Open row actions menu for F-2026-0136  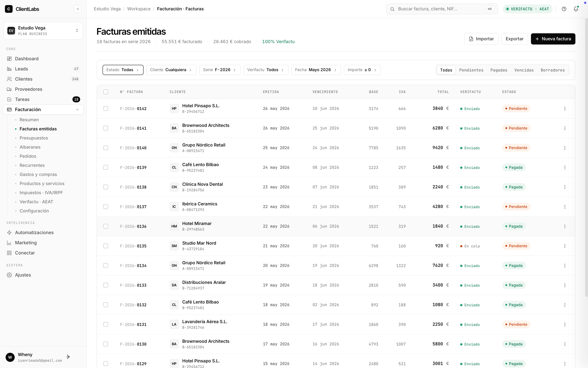[565, 226]
